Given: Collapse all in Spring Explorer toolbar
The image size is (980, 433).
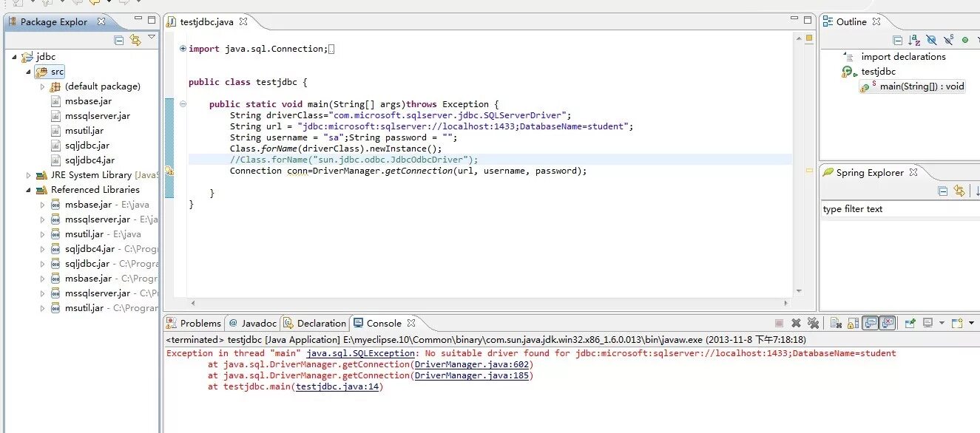Looking at the screenshot, I should click(x=943, y=191).
